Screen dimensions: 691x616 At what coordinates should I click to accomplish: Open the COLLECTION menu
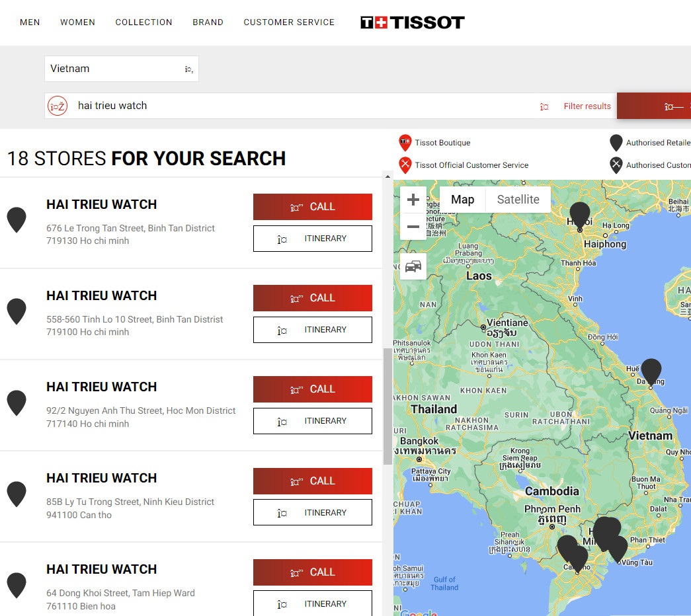(143, 22)
